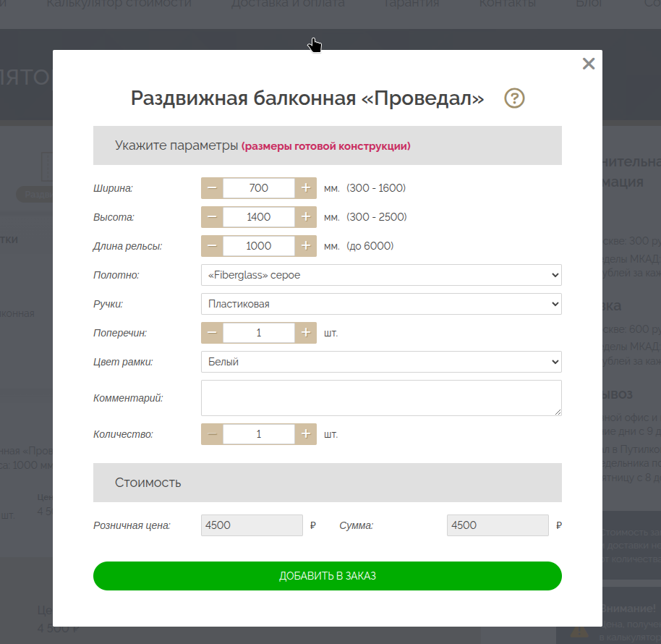Viewport: 661px width, 644px height.
Task: Increase height using plus button
Action: pos(306,217)
